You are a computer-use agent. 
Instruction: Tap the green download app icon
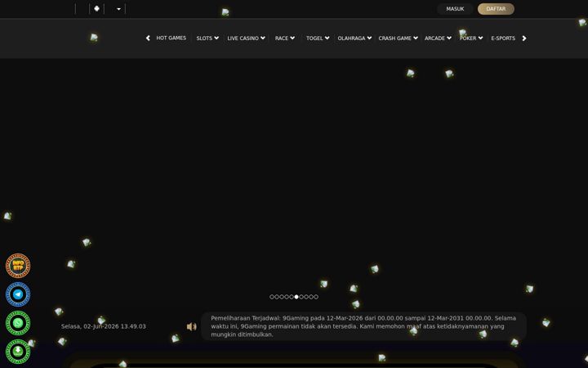pos(18,352)
